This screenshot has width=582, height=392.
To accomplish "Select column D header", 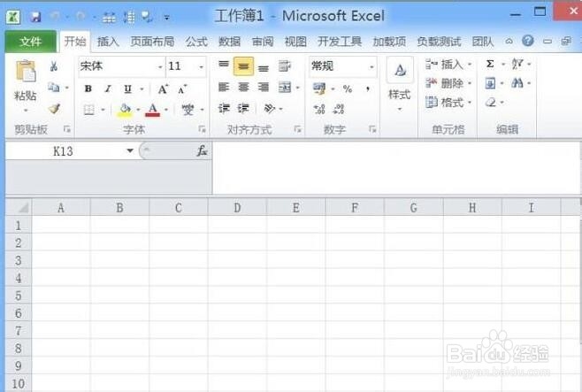I will pos(237,208).
